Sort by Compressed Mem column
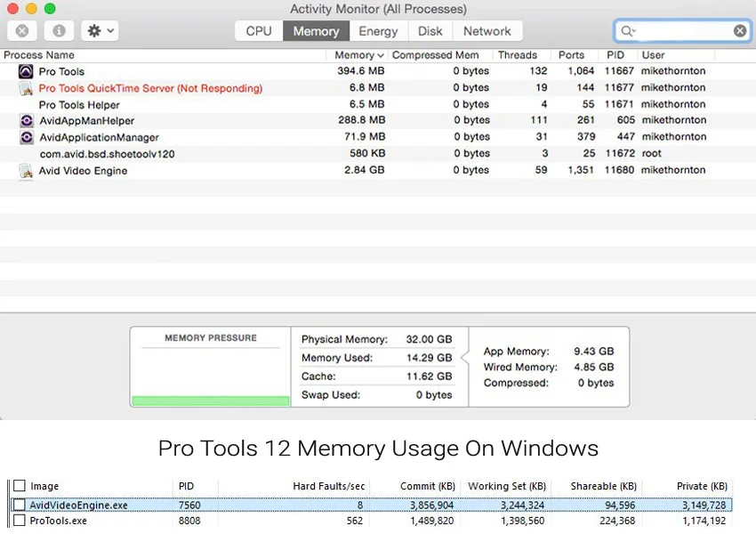 pyautogui.click(x=436, y=55)
